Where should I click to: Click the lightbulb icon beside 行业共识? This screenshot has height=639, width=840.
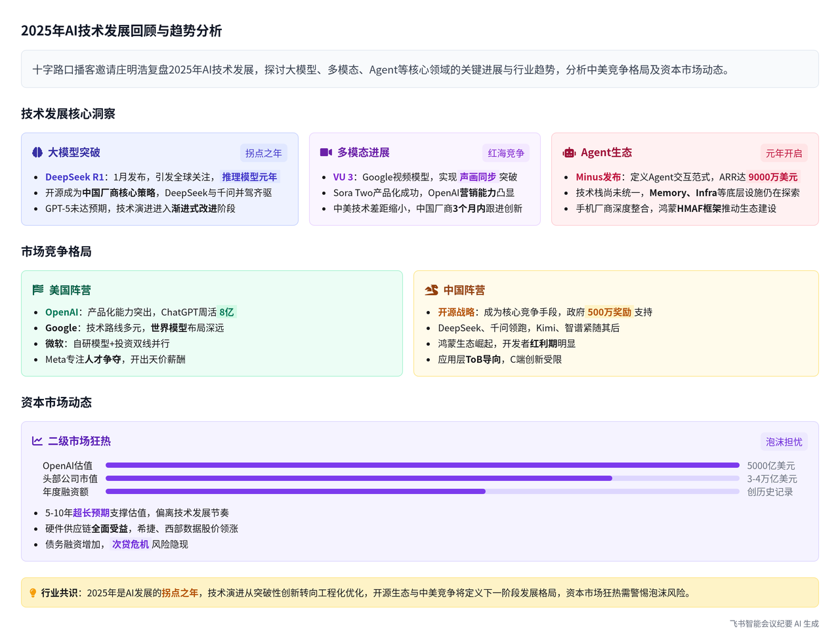33,593
